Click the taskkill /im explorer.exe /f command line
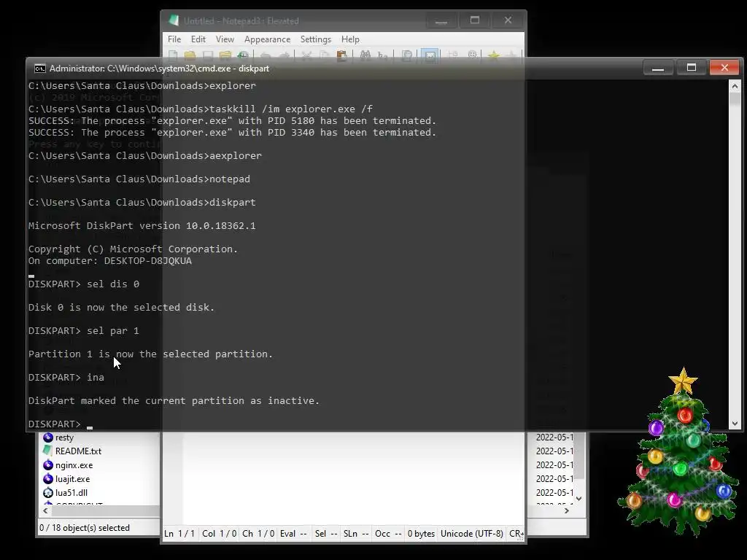This screenshot has width=747, height=560. pos(201,109)
